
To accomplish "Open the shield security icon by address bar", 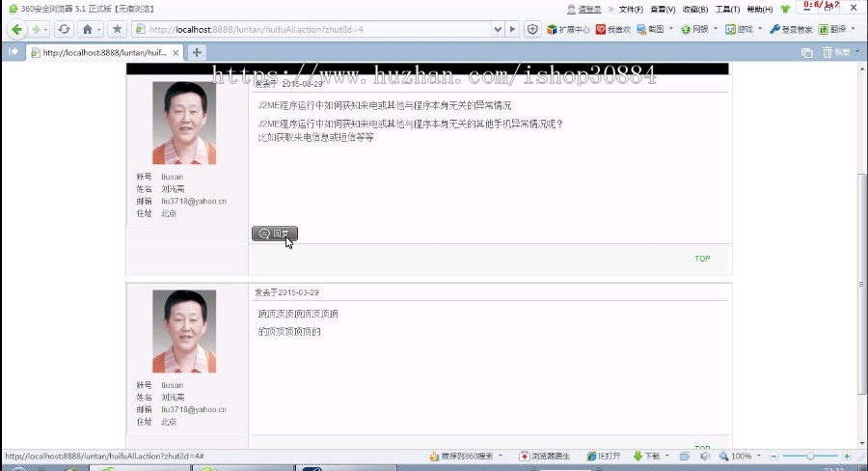I will (532, 29).
